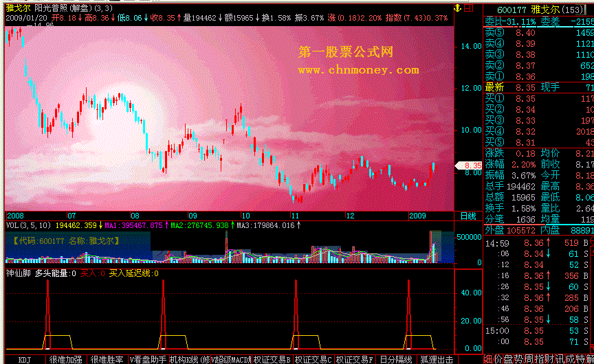Select the 价 tab in quote panel
The image size is (594, 364).
click(499, 359)
